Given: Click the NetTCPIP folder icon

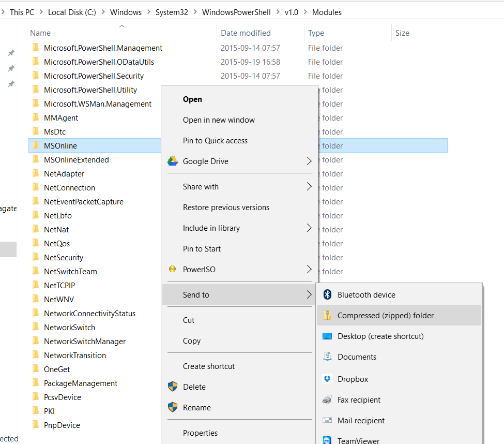Looking at the screenshot, I should [x=36, y=285].
